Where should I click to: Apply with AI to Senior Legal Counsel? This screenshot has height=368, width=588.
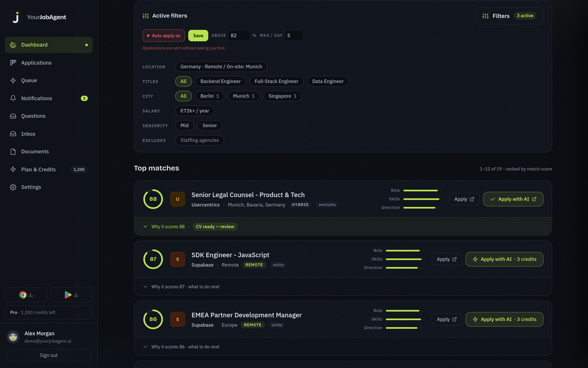tap(513, 199)
